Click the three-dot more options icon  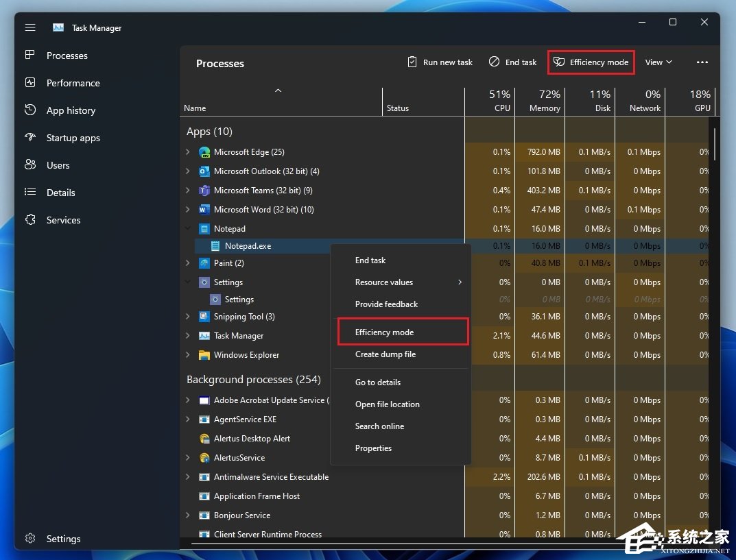(702, 62)
